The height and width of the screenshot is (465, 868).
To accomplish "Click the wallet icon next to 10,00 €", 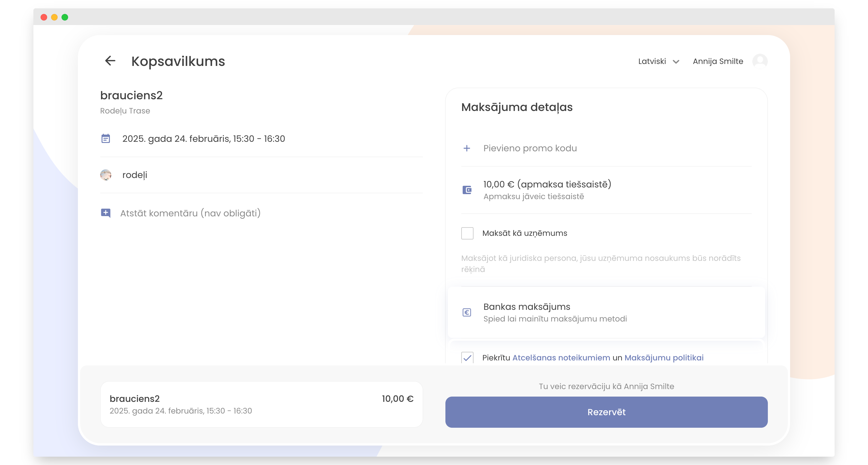I will click(x=467, y=190).
